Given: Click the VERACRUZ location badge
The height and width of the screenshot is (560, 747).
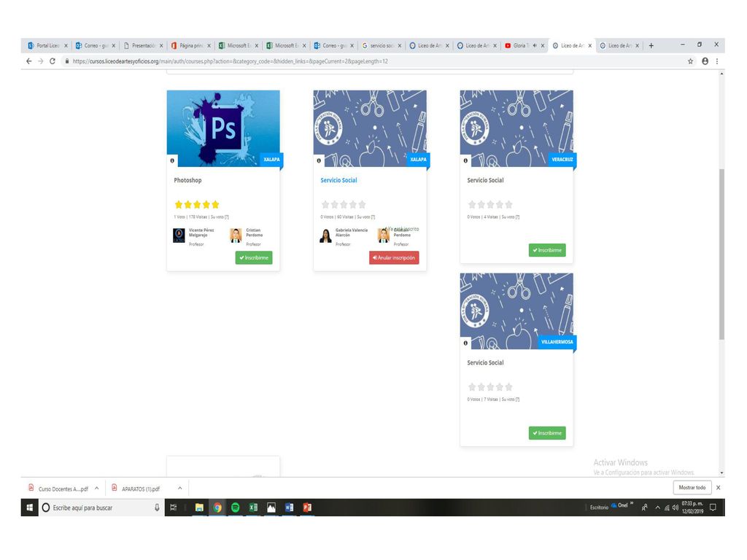Looking at the screenshot, I should (x=562, y=160).
